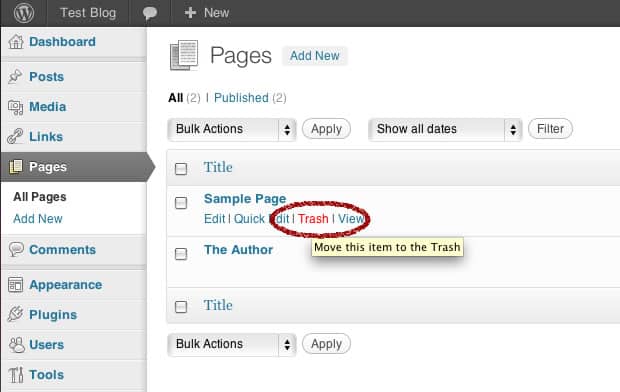Screen dimensions: 620x392
Task: Click the Filter button
Action: (550, 129)
